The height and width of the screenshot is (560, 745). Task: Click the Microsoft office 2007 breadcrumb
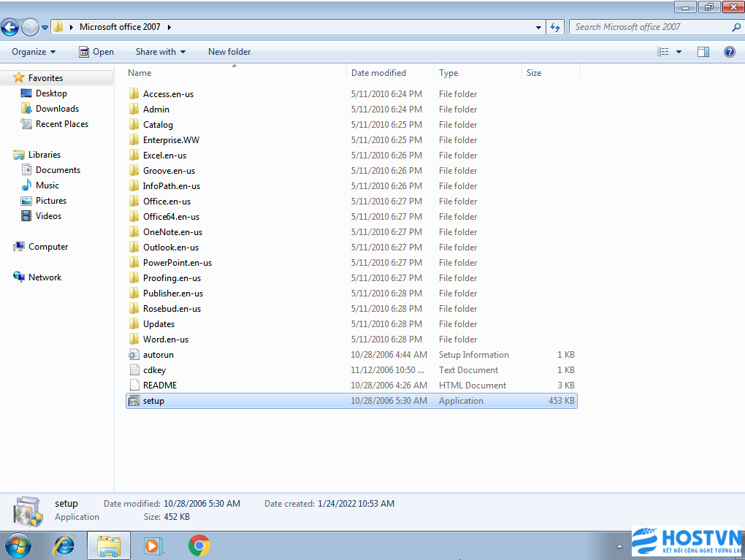pos(120,27)
